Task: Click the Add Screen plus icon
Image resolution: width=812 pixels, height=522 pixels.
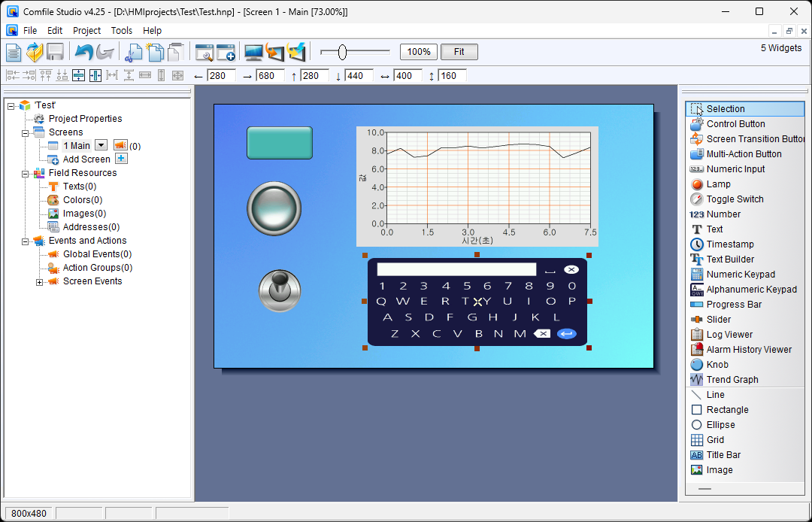Action: click(x=121, y=159)
